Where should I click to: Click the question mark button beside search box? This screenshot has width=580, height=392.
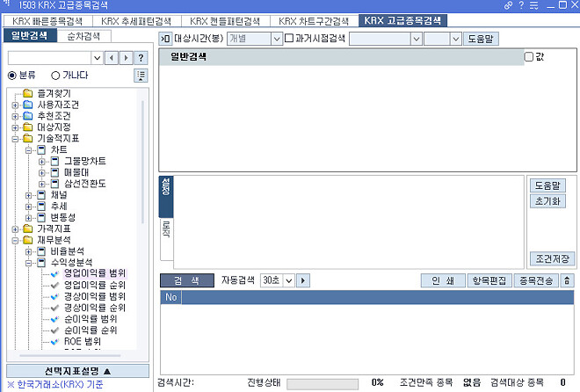point(141,58)
